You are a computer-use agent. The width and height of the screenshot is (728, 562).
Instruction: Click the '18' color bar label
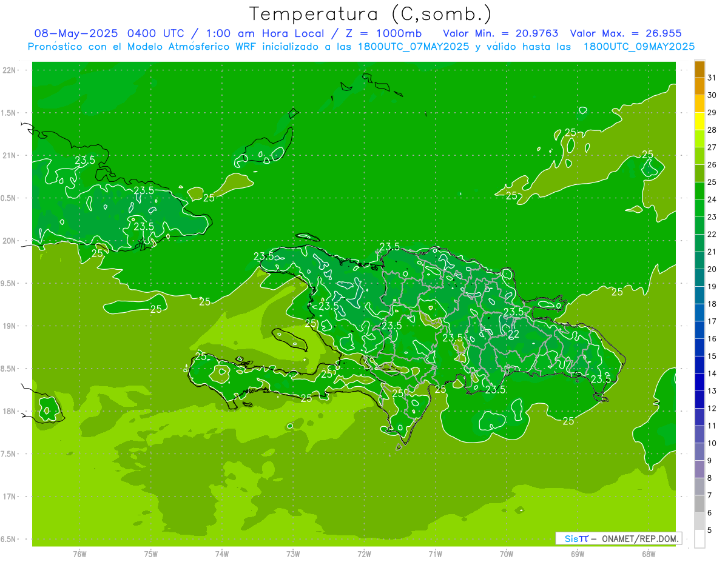click(x=712, y=304)
